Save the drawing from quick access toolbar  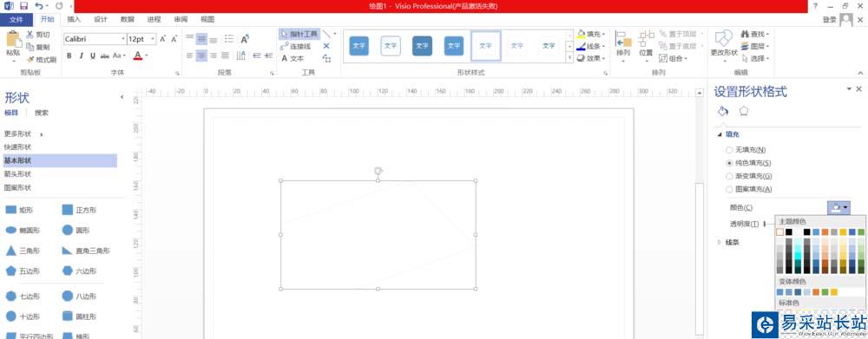click(23, 5)
